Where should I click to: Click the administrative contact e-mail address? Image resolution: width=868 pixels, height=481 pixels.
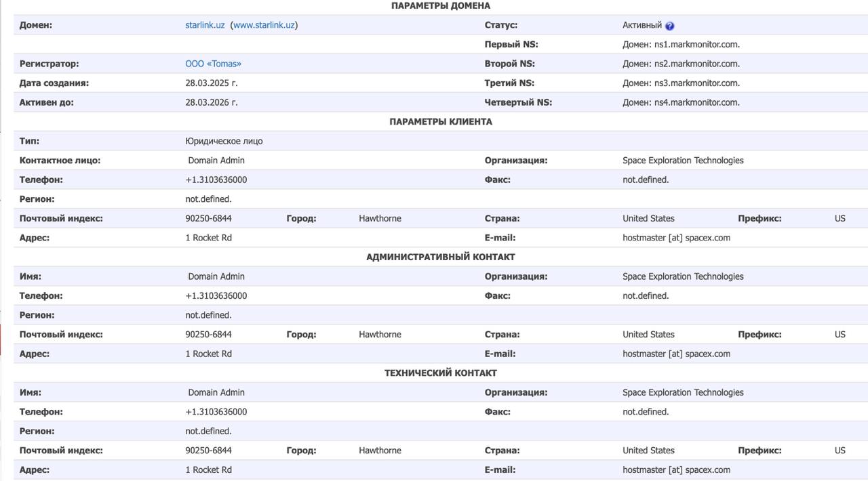(x=676, y=354)
